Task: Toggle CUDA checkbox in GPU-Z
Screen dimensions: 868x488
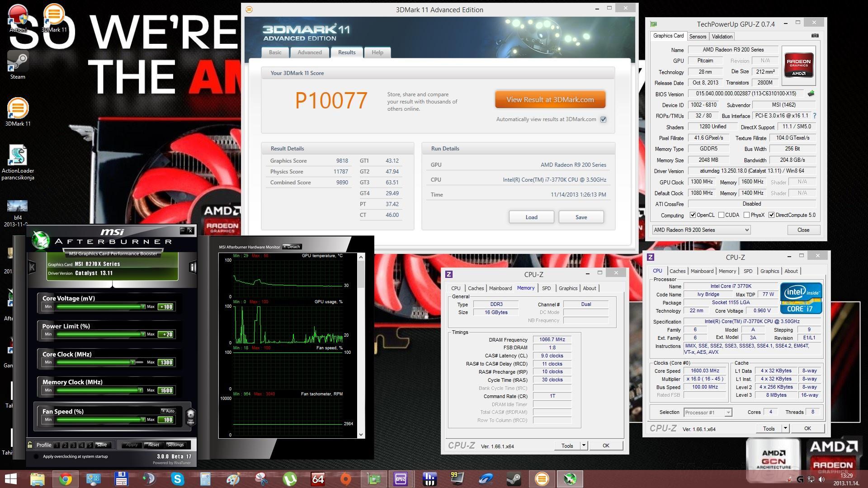Action: [x=721, y=215]
